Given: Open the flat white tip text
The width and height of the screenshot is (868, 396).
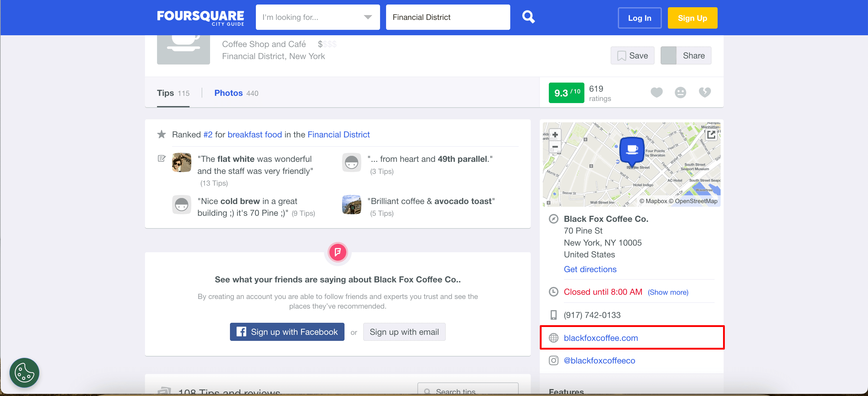Looking at the screenshot, I should 255,165.
